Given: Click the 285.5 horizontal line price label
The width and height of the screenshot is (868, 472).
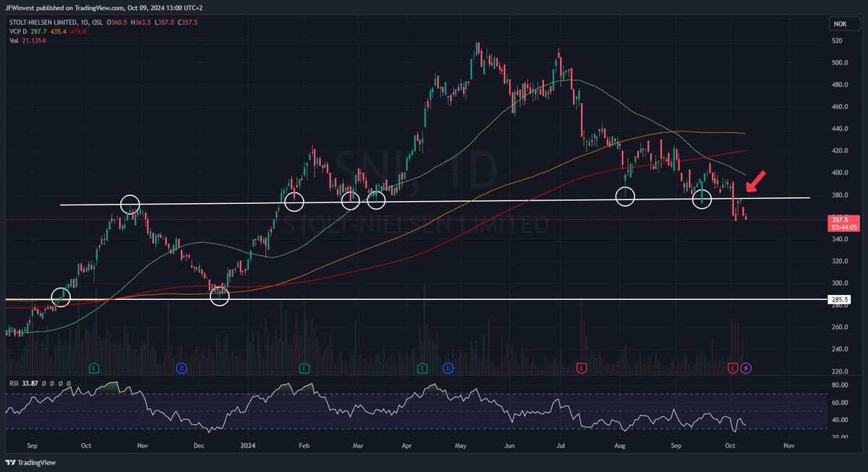Looking at the screenshot, I should (x=839, y=299).
